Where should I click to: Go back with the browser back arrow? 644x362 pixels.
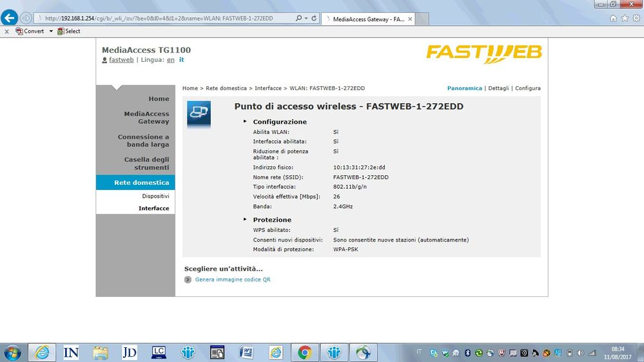(9, 18)
